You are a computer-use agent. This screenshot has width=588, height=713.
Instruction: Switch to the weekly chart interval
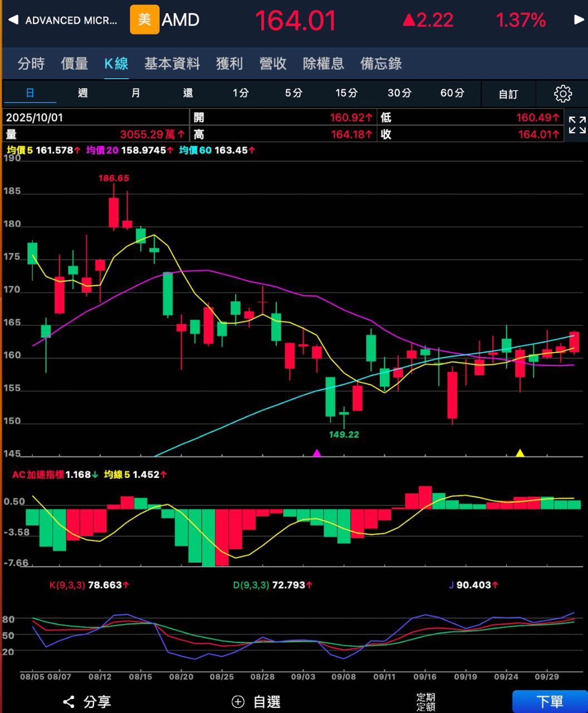coord(83,93)
